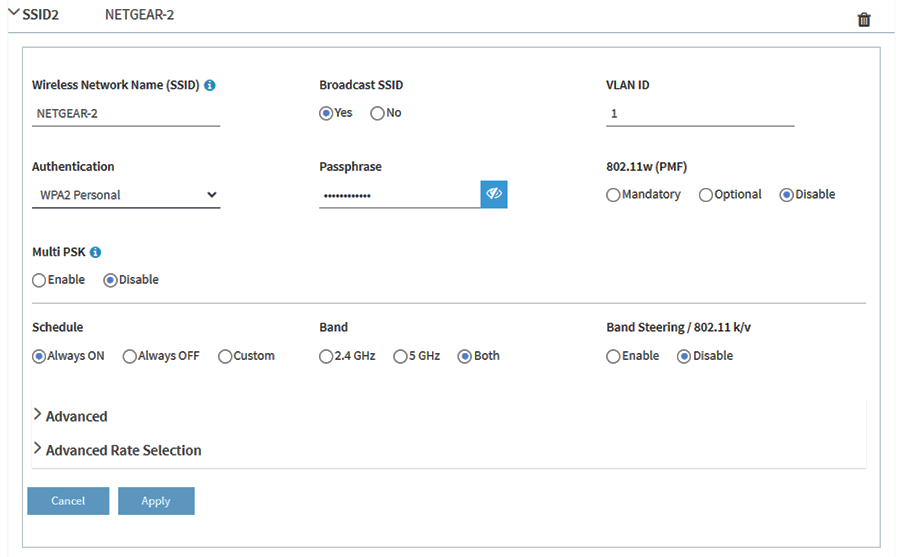
Task: Choose Optional for 802.11w PMF
Action: (706, 195)
